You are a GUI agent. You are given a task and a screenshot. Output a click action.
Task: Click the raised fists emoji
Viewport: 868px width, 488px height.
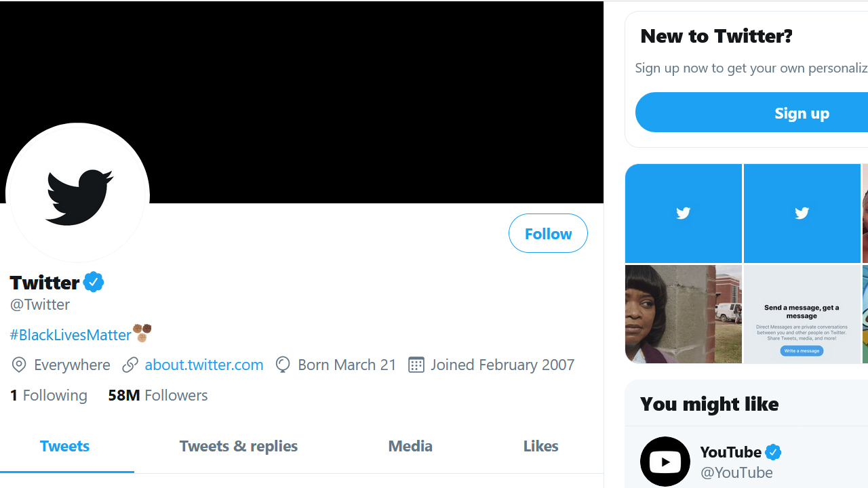[x=142, y=333]
